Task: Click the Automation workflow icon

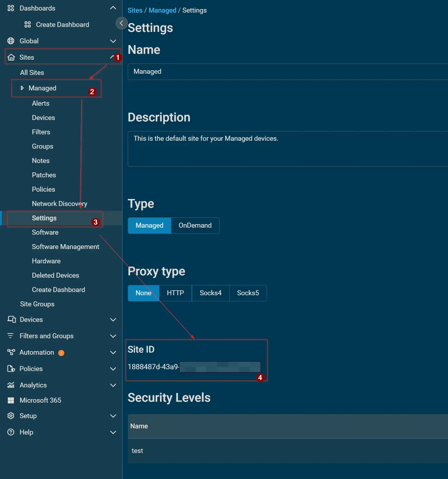Action: point(11,352)
